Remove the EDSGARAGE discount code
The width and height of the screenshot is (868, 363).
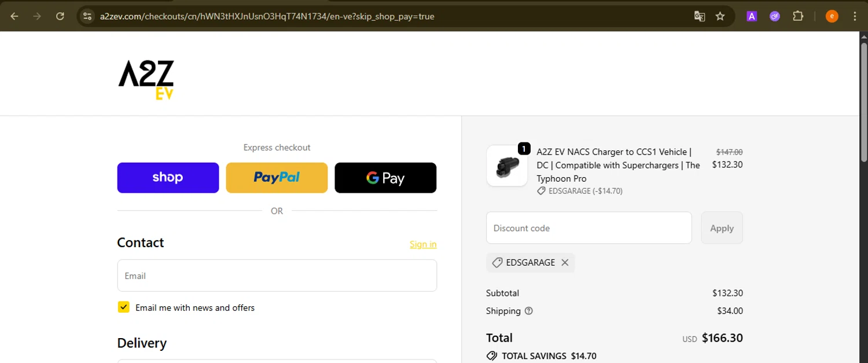click(x=565, y=262)
